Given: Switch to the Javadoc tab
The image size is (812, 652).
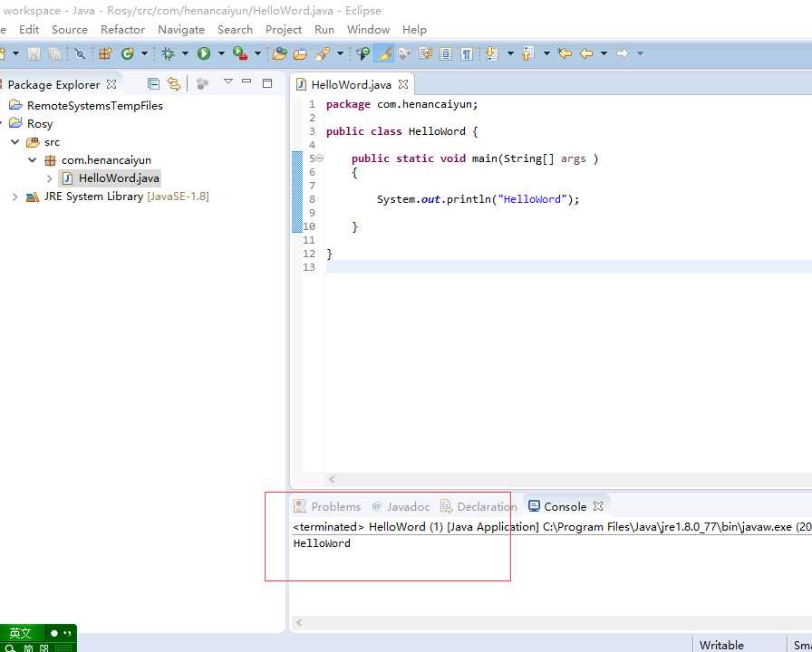Looking at the screenshot, I should pos(401,506).
